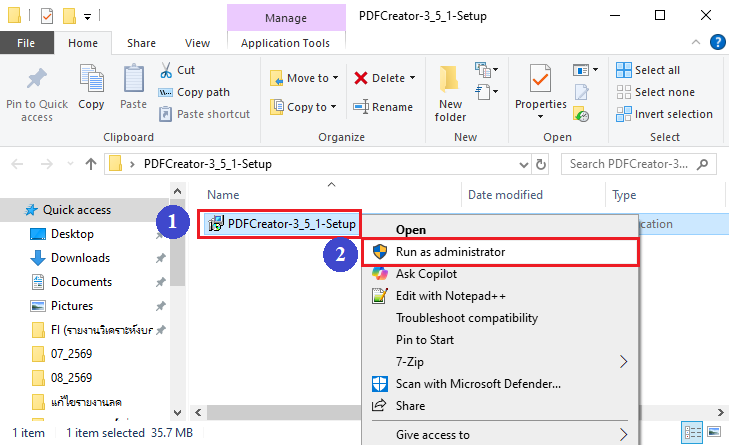Click the red Delete X icon
Screen dimensions: 729x445
click(x=360, y=78)
